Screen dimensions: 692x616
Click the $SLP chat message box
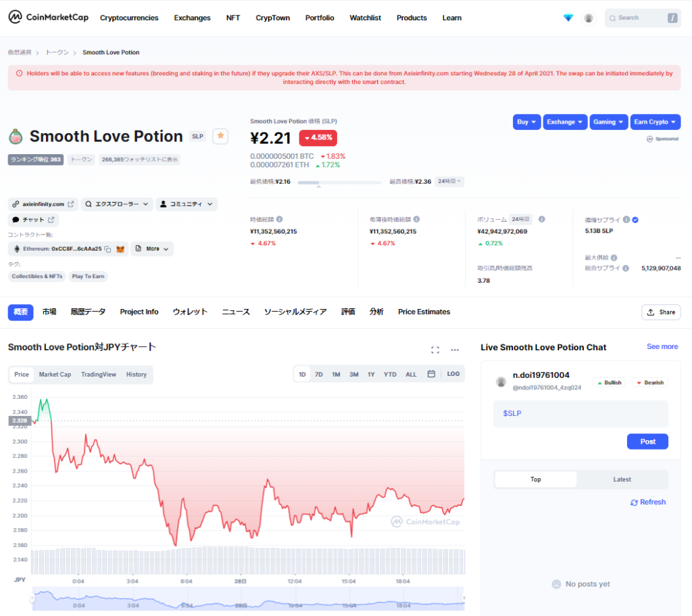click(580, 413)
